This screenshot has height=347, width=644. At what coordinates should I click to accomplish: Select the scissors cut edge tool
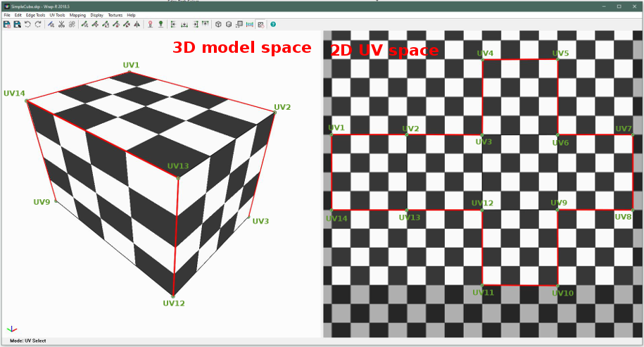pos(61,24)
